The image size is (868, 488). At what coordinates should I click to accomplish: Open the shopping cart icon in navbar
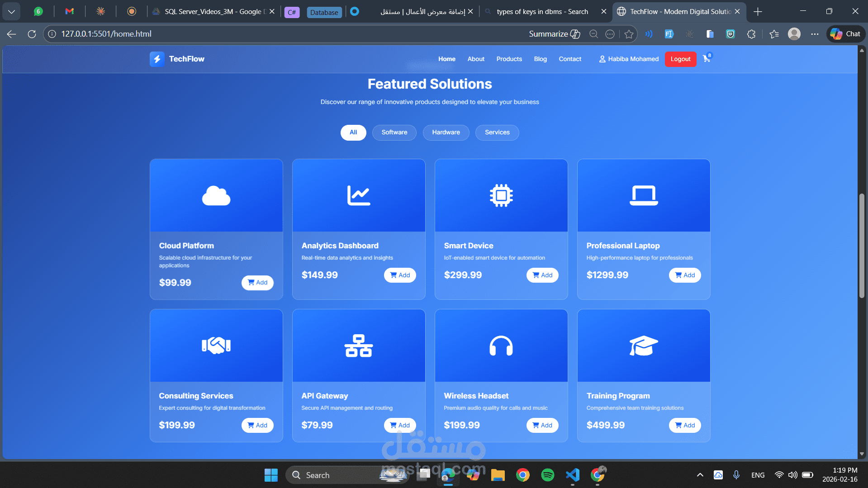click(x=707, y=58)
